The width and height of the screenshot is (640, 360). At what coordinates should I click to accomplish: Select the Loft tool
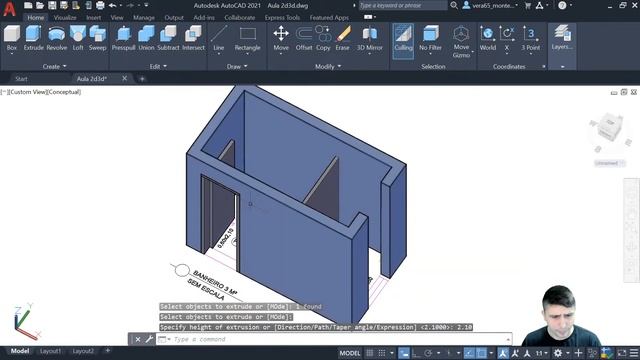pyautogui.click(x=78, y=38)
